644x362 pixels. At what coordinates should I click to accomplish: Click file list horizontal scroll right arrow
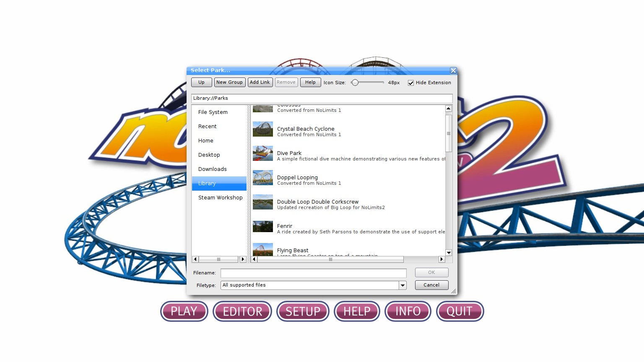(x=441, y=259)
